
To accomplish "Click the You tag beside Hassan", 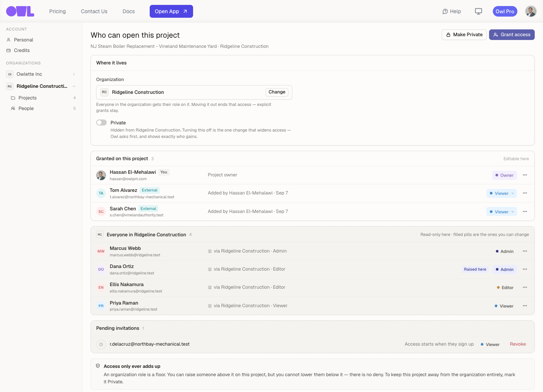I will 164,172.
